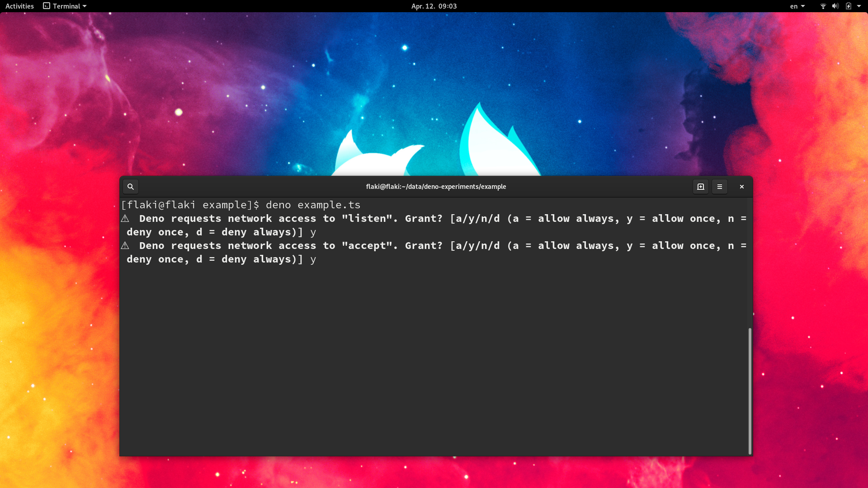Image resolution: width=868 pixels, height=488 pixels.
Task: Click the terminal vertical scrollbar
Action: tap(750, 391)
